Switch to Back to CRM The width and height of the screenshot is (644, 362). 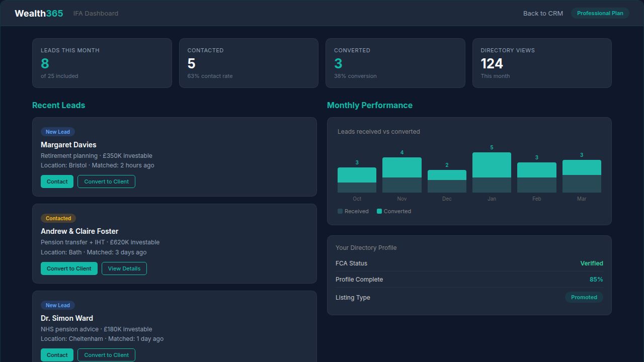[543, 13]
